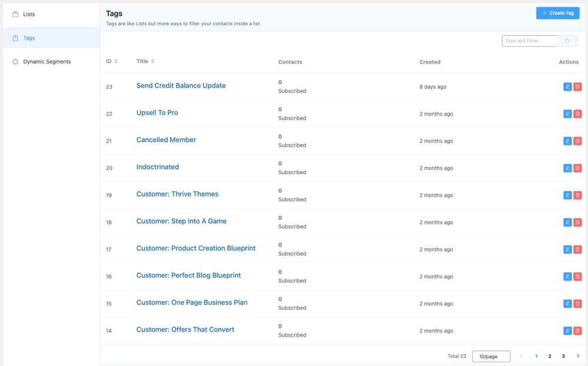This screenshot has width=588, height=366.
Task: Select pagination page 1
Action: click(x=536, y=356)
